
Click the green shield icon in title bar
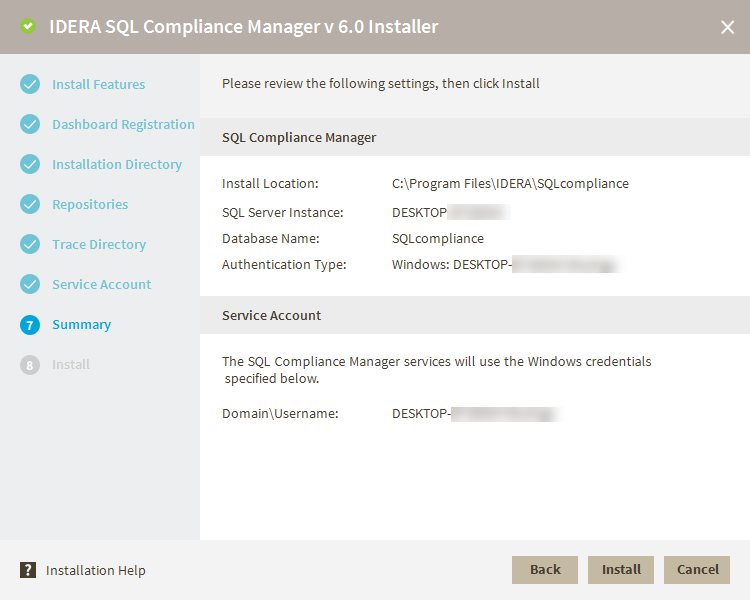[28, 27]
